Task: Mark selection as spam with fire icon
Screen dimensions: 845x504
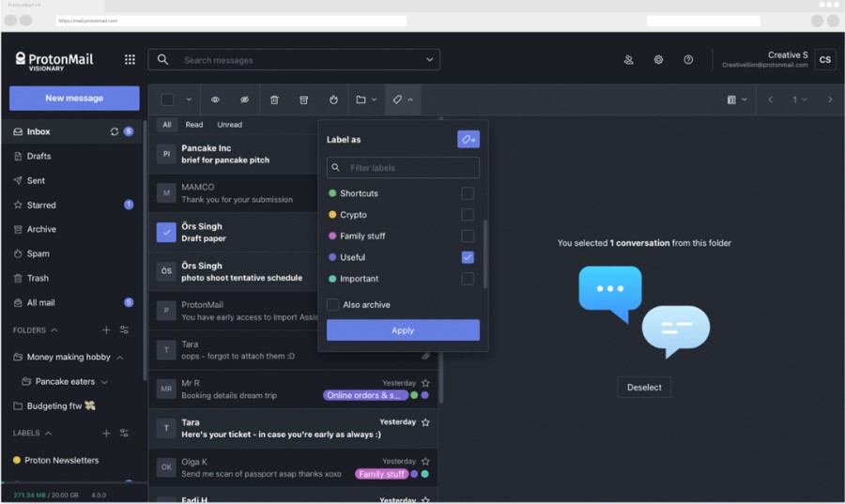Action: tap(333, 99)
